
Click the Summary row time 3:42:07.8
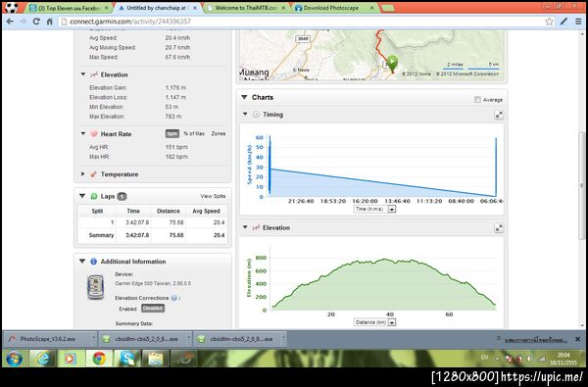[137, 235]
